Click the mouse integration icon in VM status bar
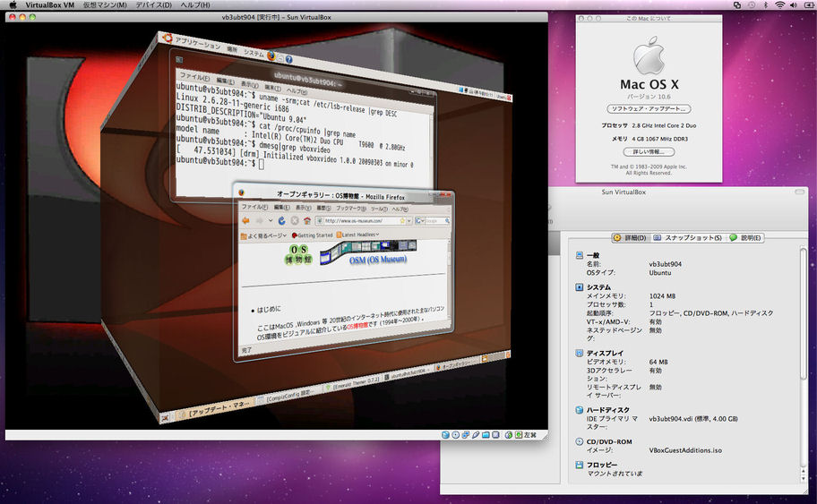Image resolution: width=817 pixels, height=504 pixels. tap(509, 435)
